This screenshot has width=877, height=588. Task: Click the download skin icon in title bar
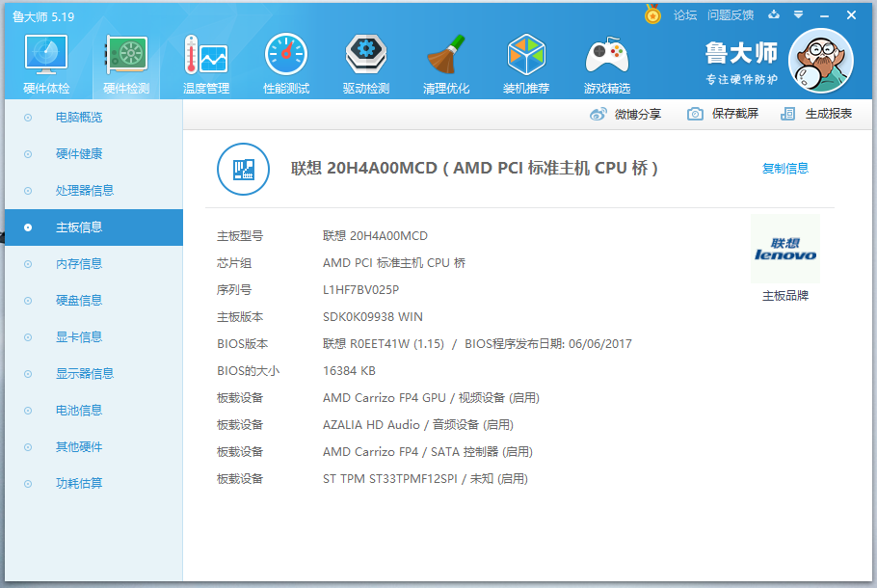pyautogui.click(x=774, y=14)
